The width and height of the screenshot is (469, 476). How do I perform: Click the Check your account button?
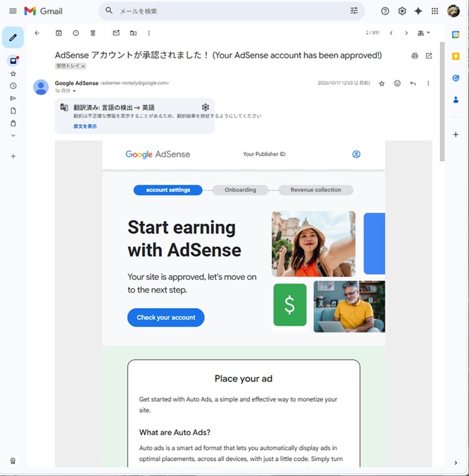click(x=166, y=317)
